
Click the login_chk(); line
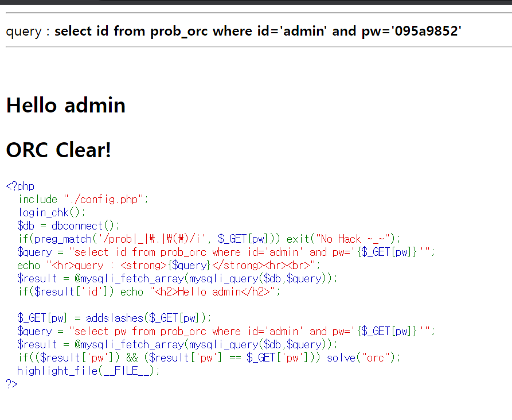tap(52, 212)
